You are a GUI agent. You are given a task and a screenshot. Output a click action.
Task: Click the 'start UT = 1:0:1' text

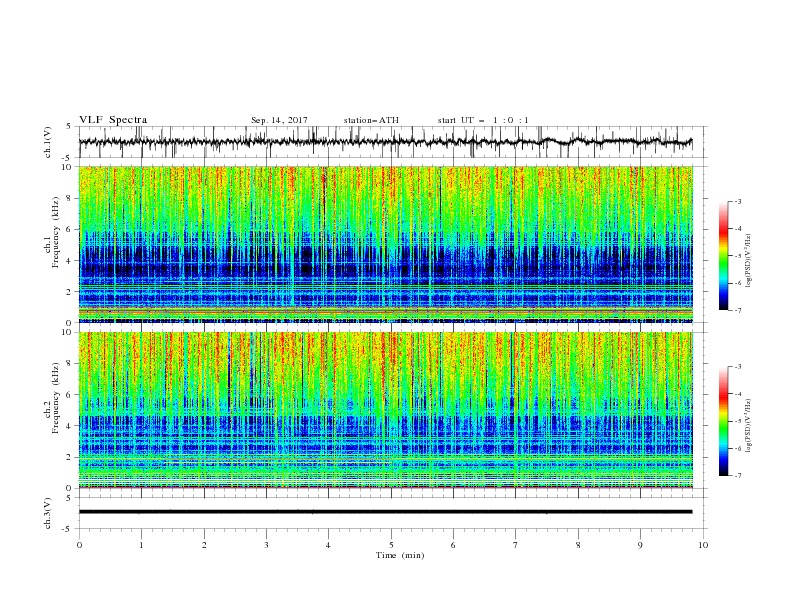(483, 120)
